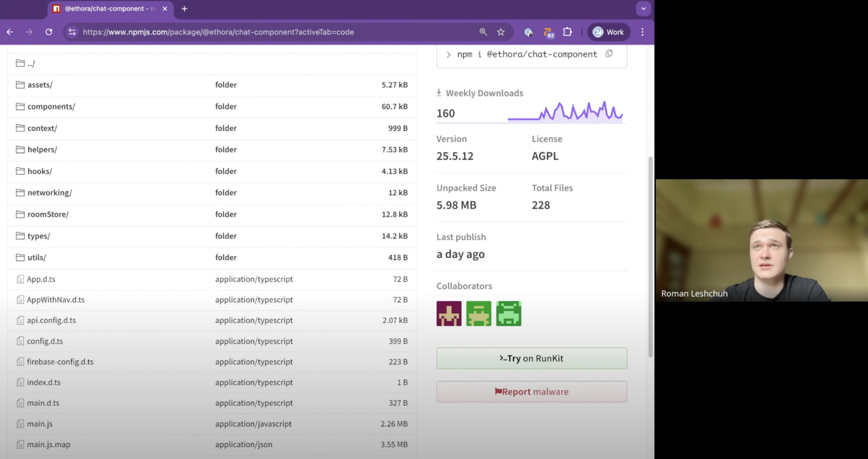The width and height of the screenshot is (868, 459).
Task: Bookmark this page with the star icon
Action: click(x=501, y=32)
